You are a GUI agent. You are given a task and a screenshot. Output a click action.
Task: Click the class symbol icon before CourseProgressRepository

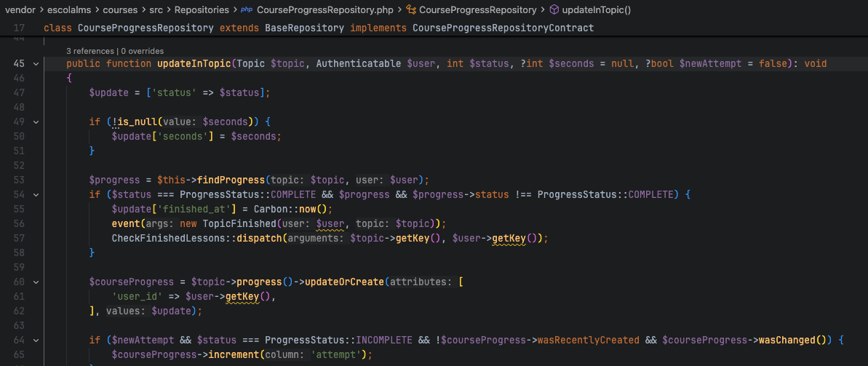tap(411, 10)
